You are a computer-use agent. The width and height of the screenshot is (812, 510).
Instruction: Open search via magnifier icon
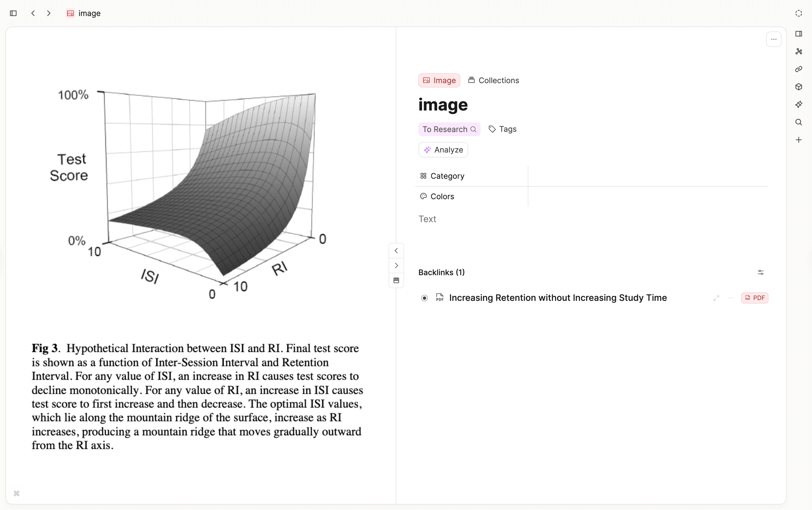tap(798, 122)
